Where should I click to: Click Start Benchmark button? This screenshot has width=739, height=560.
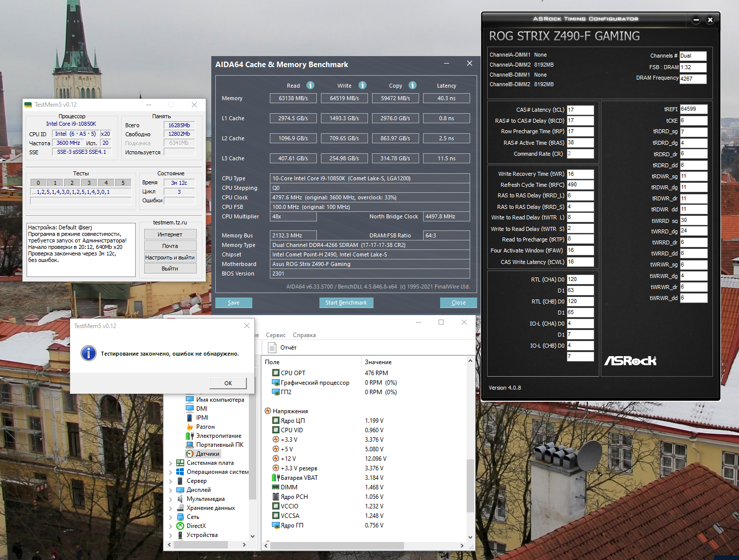[x=346, y=303]
